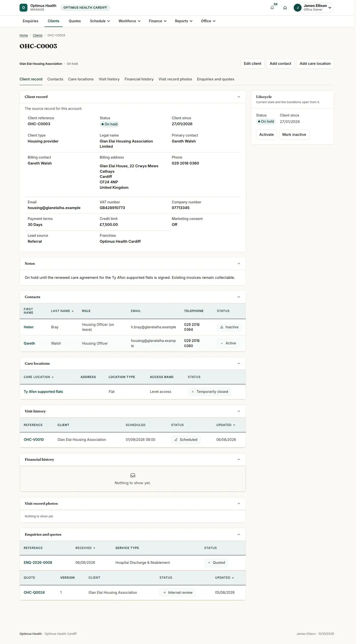
Task: Open quote OHC-Q0024
Action: click(34, 593)
